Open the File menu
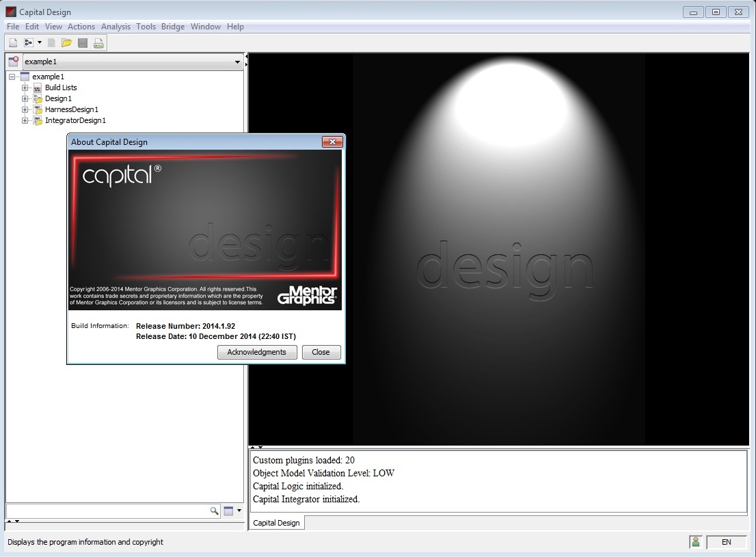Viewport: 756px width, 557px height. click(13, 27)
